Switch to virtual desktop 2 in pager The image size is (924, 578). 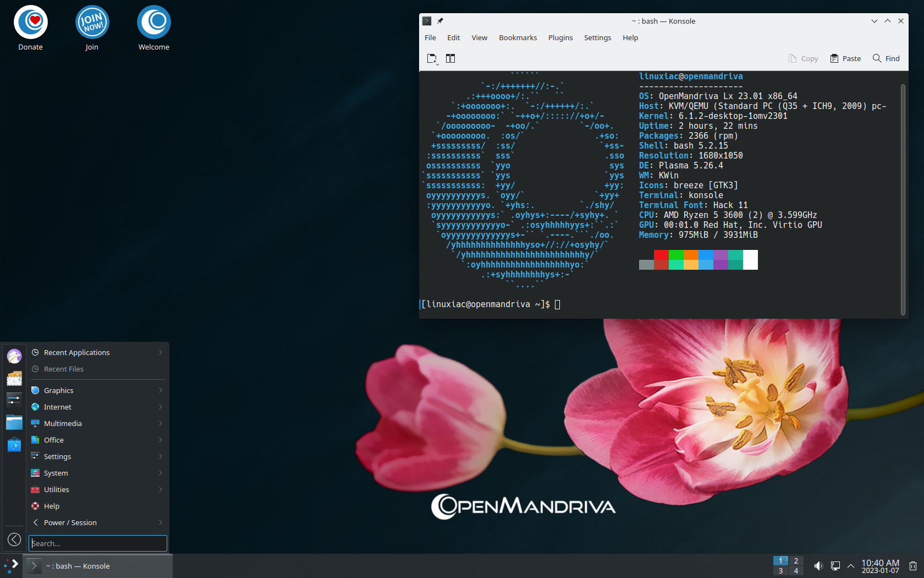point(796,561)
